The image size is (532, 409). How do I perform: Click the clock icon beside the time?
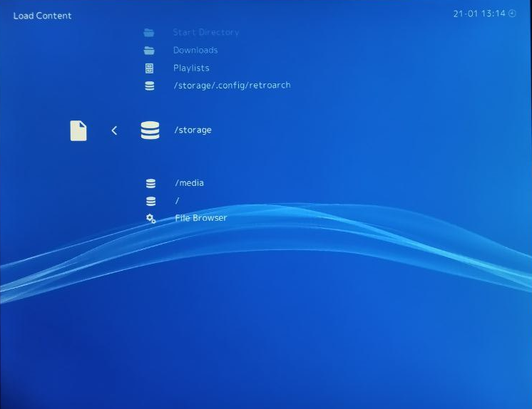click(512, 14)
